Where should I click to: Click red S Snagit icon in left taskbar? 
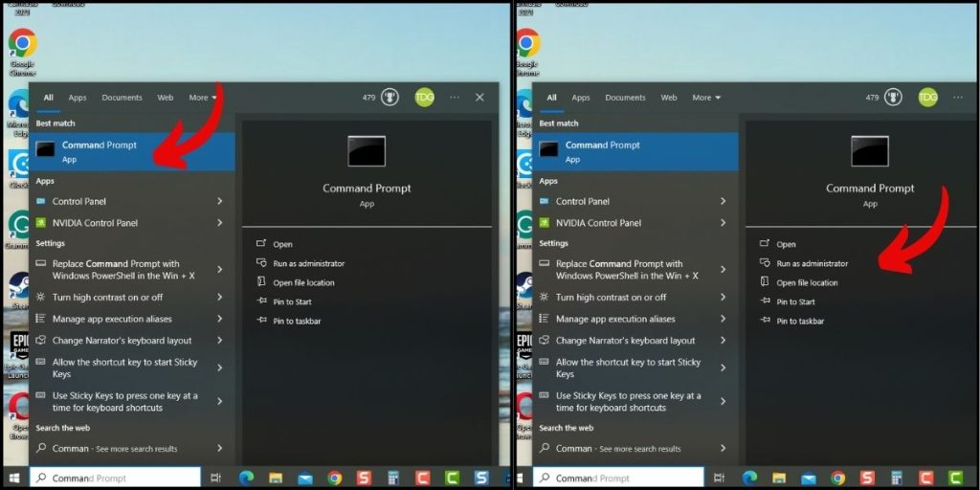[x=364, y=479]
